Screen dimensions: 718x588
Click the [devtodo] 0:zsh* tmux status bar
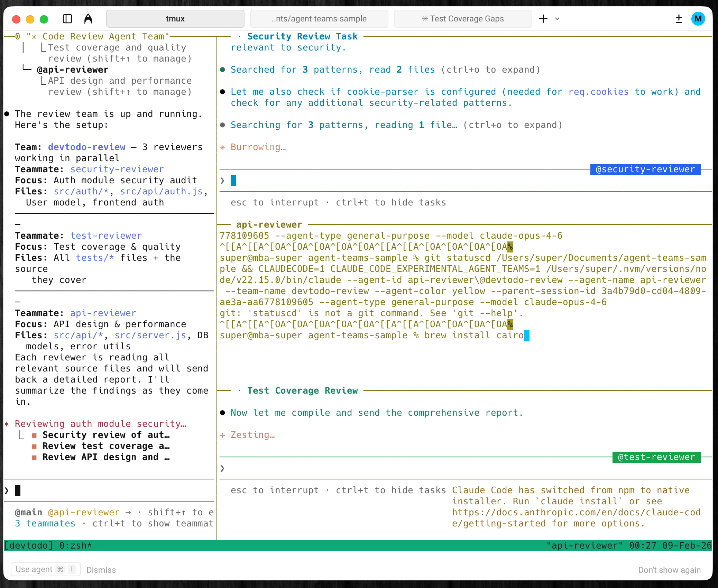(48, 545)
